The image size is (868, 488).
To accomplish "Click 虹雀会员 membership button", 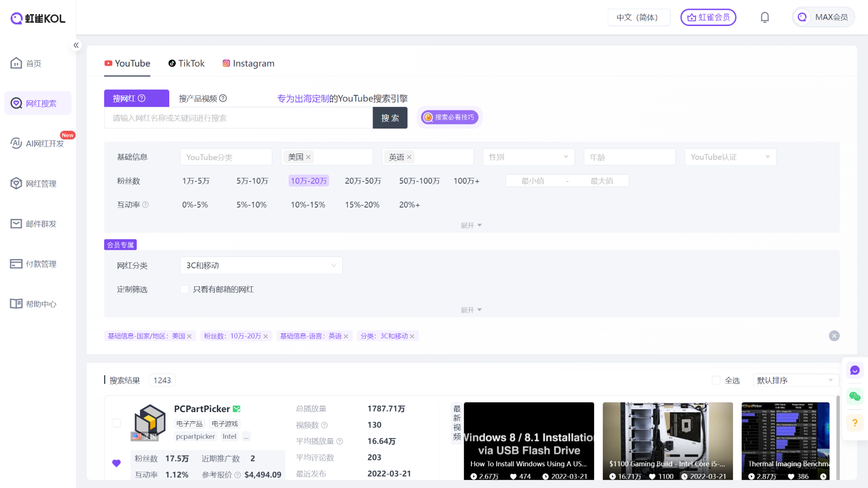I will [x=709, y=17].
